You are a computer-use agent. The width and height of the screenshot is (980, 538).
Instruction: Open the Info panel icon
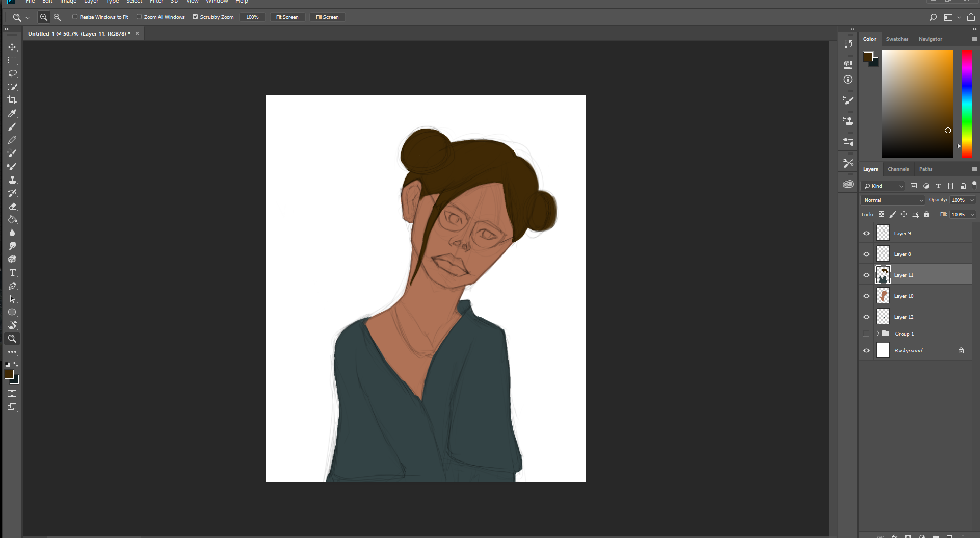[x=848, y=80]
